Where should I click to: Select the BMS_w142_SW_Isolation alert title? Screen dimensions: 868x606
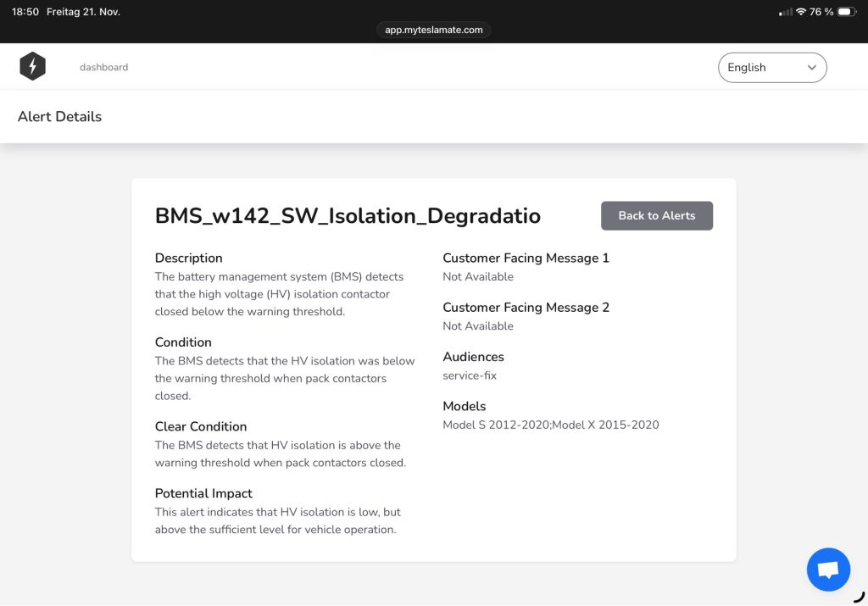coord(348,216)
